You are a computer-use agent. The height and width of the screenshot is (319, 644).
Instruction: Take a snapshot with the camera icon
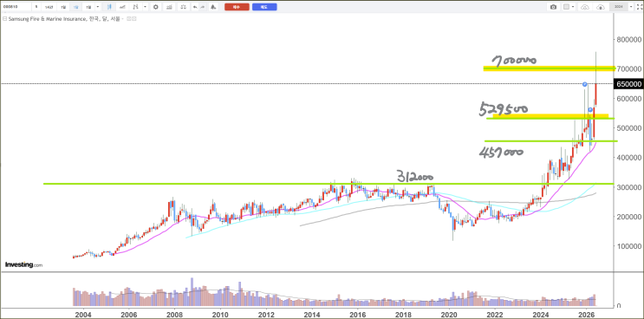point(553,7)
